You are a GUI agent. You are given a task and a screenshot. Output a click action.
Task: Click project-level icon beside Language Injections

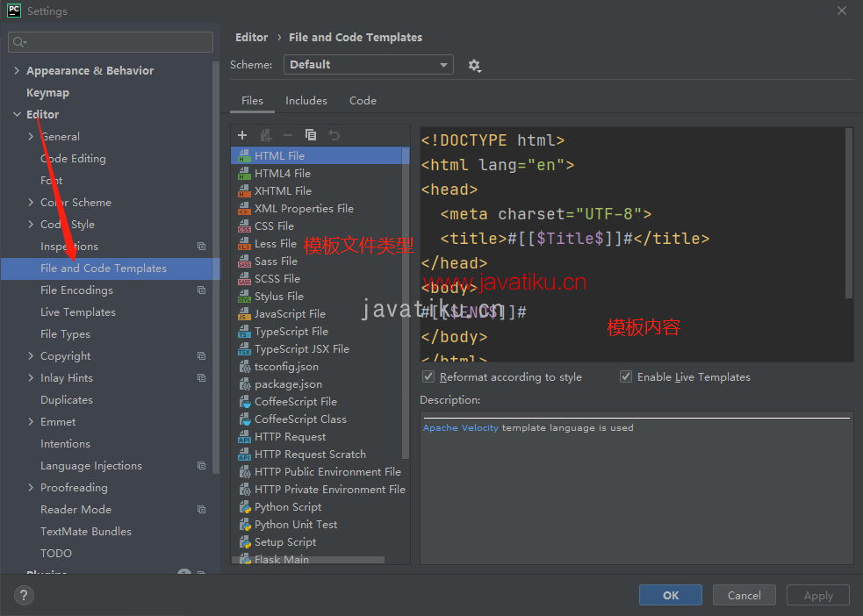coord(201,466)
